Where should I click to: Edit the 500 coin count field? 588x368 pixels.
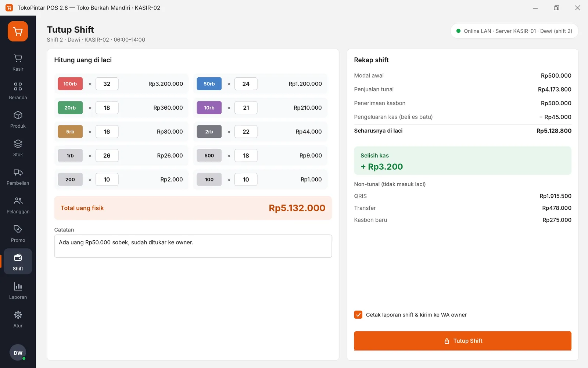tap(246, 156)
